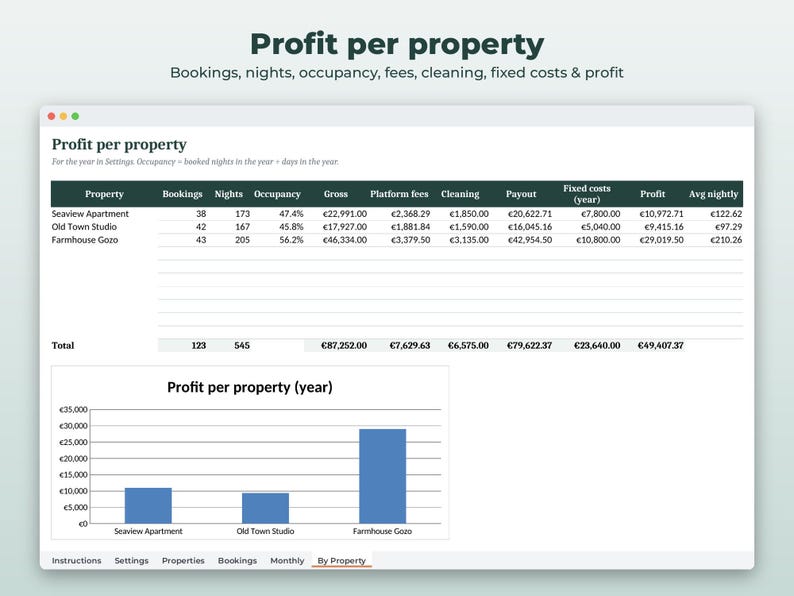The height and width of the screenshot is (596, 794).
Task: Click profit cell €29,019.50
Action: (661, 240)
